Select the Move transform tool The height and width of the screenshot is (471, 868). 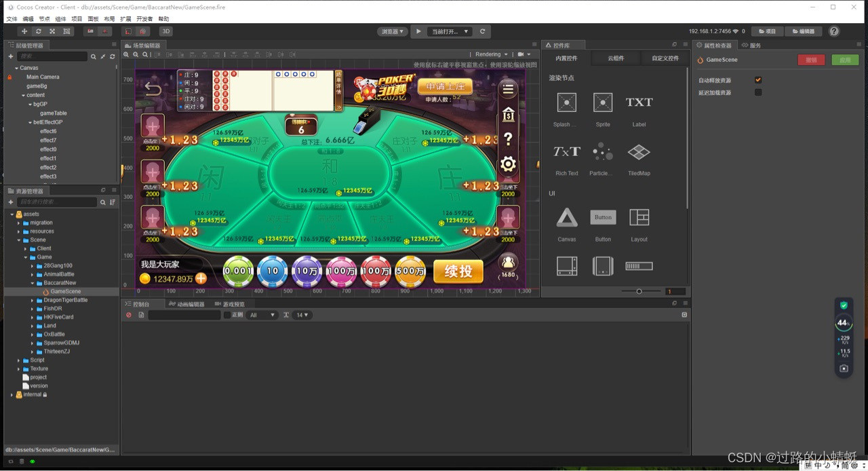pos(24,31)
